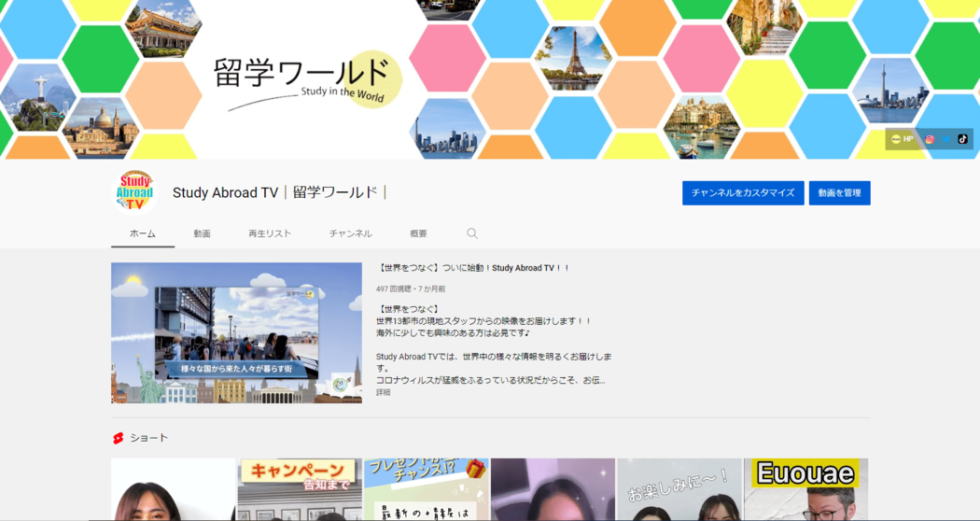Expand video description via 詳細
Screen dimensions: 980x521
(x=384, y=393)
